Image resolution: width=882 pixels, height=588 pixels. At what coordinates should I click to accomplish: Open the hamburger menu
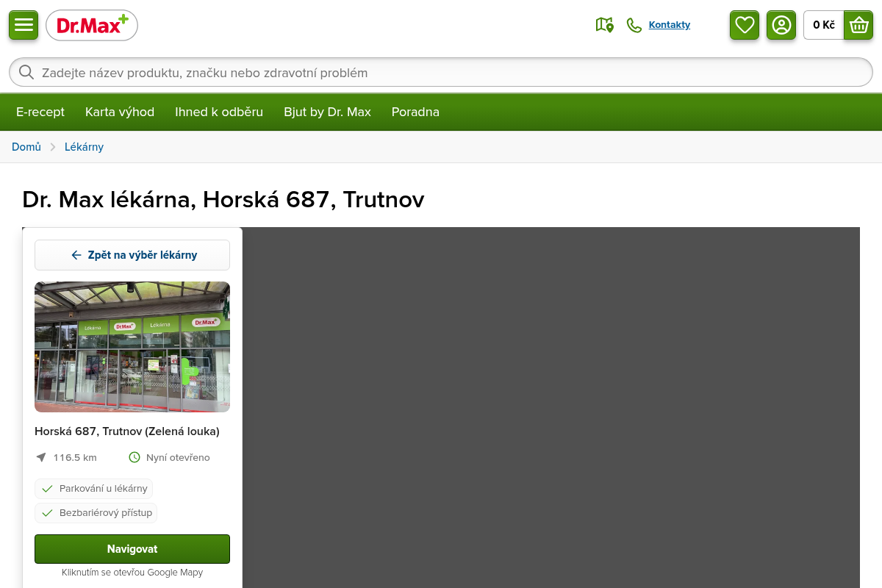pyautogui.click(x=24, y=25)
